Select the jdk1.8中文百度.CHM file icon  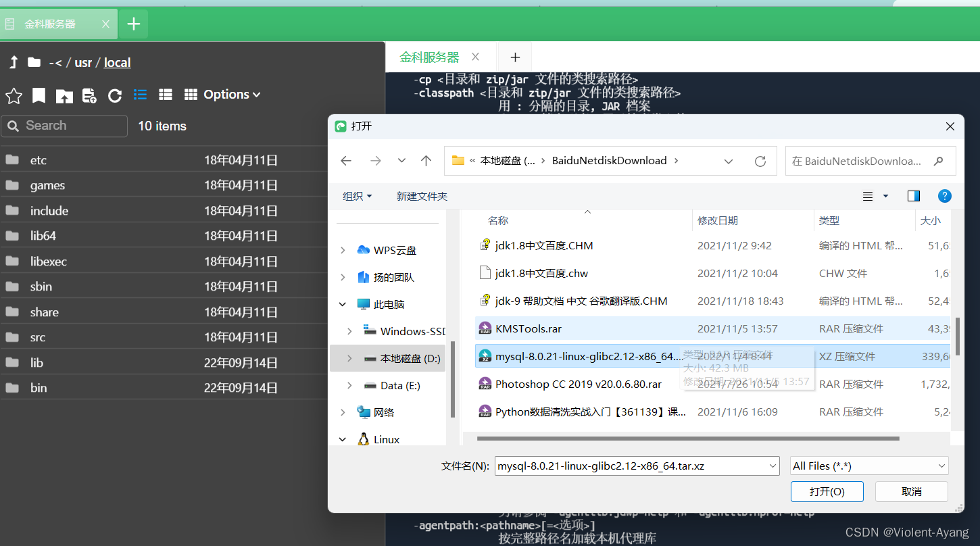coord(485,245)
